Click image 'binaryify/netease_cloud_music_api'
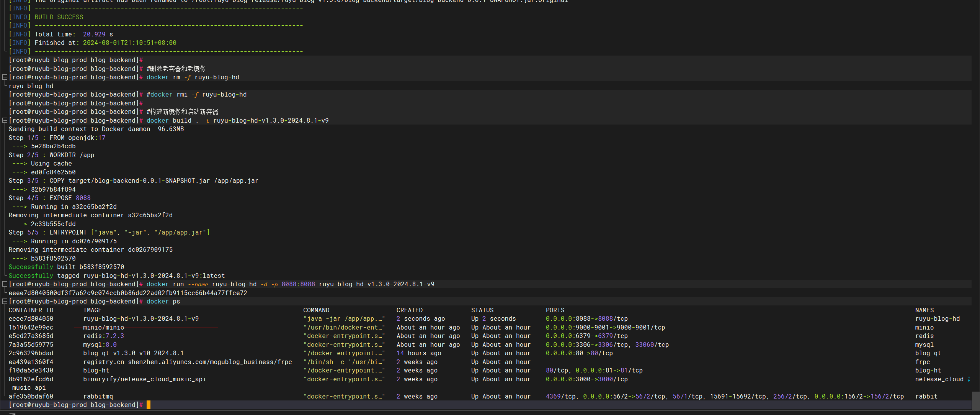 click(x=145, y=379)
